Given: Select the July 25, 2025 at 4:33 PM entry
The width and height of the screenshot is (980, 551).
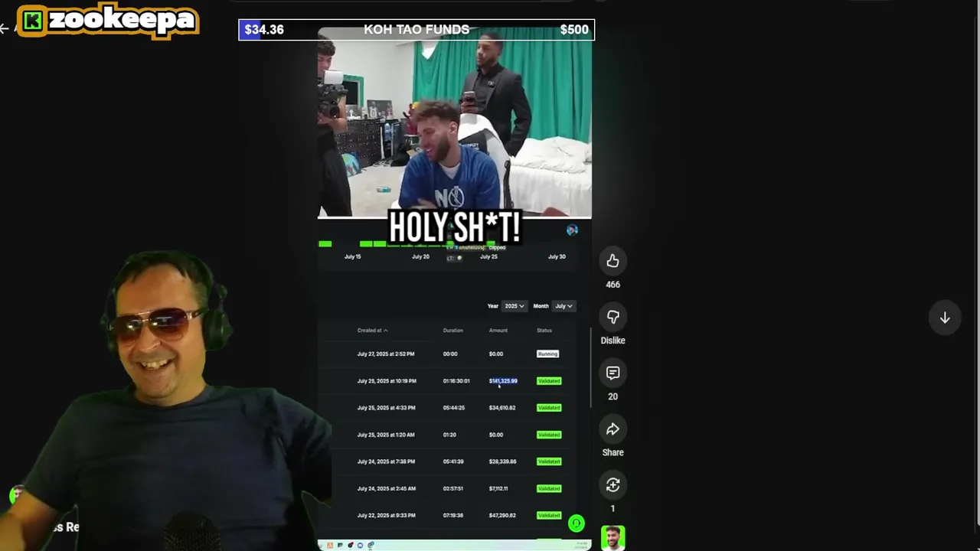Looking at the screenshot, I should point(386,408).
